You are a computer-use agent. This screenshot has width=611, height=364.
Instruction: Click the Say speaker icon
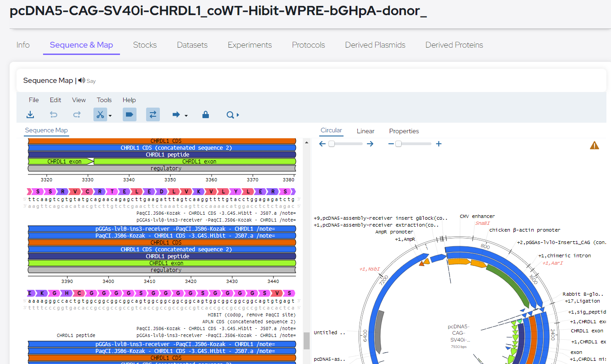(82, 81)
